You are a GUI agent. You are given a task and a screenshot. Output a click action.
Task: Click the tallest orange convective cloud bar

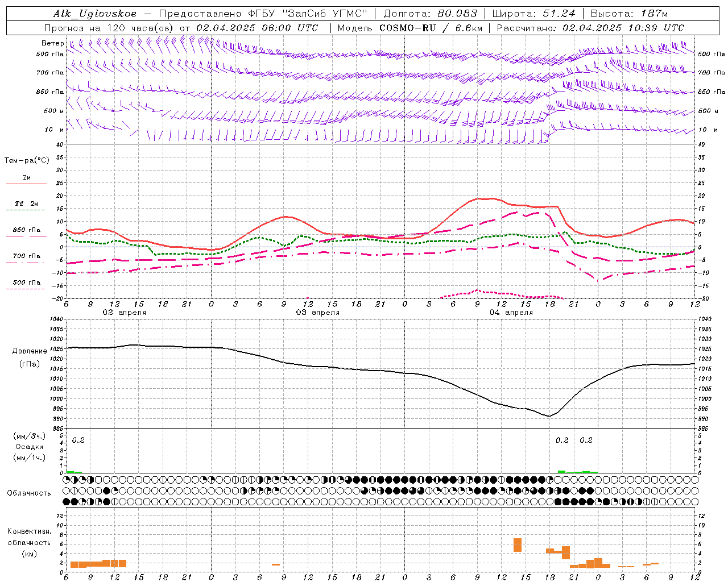518,545
